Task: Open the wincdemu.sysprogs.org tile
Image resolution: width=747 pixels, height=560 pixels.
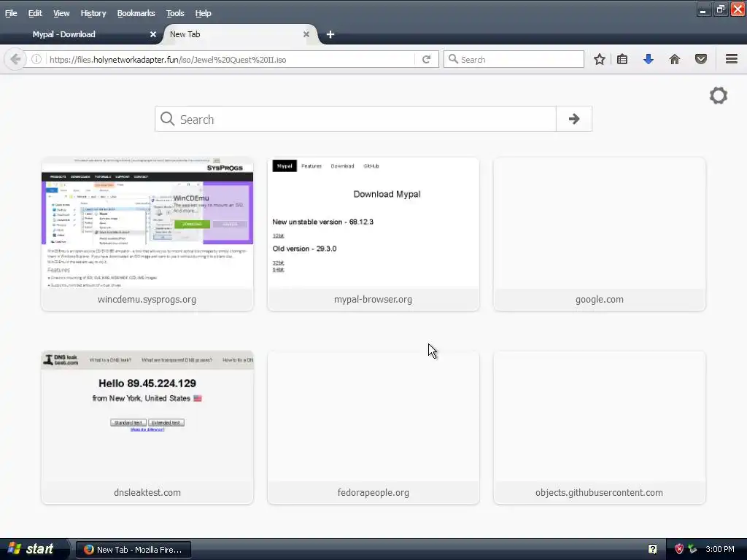Action: pos(147,234)
